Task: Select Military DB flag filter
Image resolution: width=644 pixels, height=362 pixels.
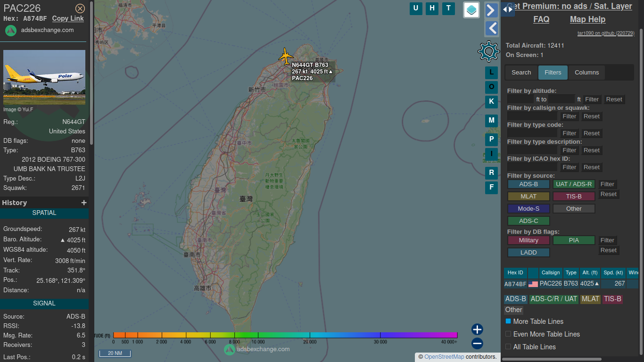Action: [x=528, y=240]
